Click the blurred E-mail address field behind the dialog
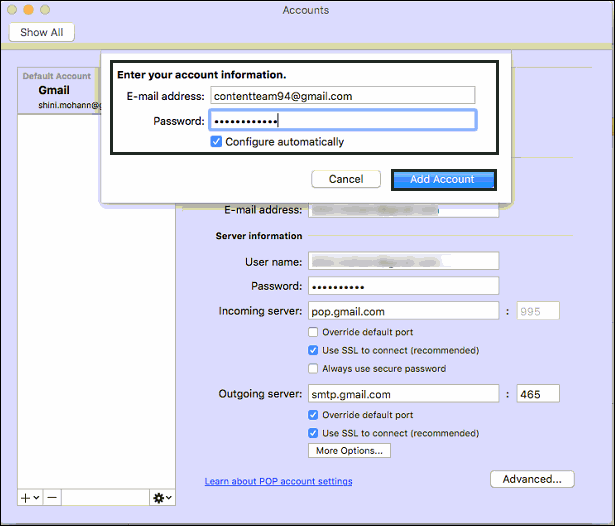The width and height of the screenshot is (615, 526). (404, 211)
